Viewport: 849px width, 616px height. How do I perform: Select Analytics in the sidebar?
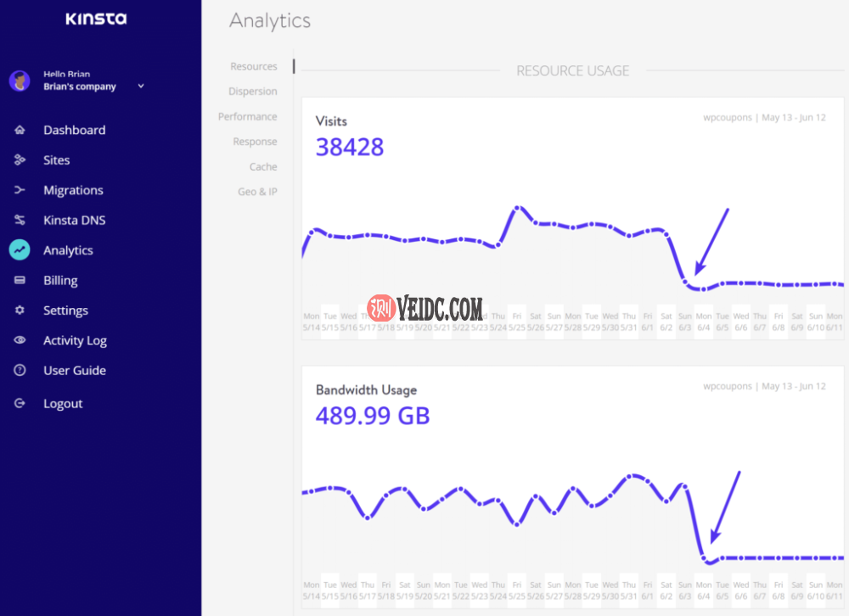click(68, 250)
